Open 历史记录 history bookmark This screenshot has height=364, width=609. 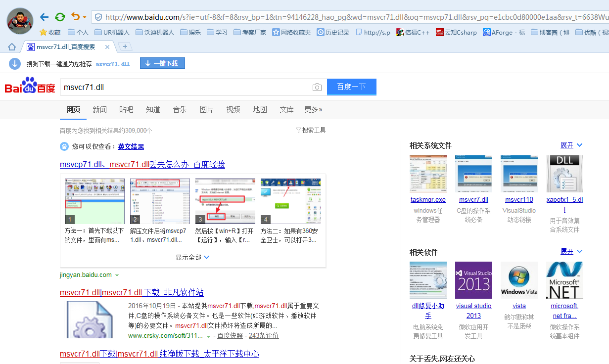pos(333,33)
